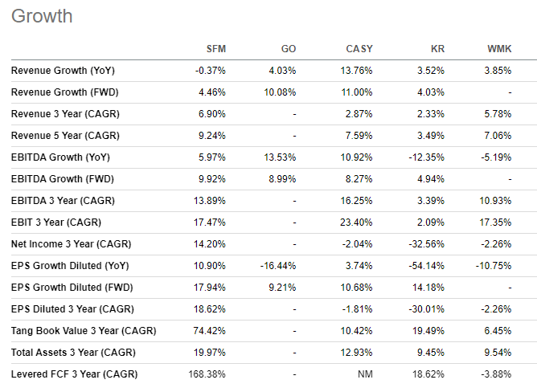
Task: Click the SFM ticker column header
Action: 215,49
